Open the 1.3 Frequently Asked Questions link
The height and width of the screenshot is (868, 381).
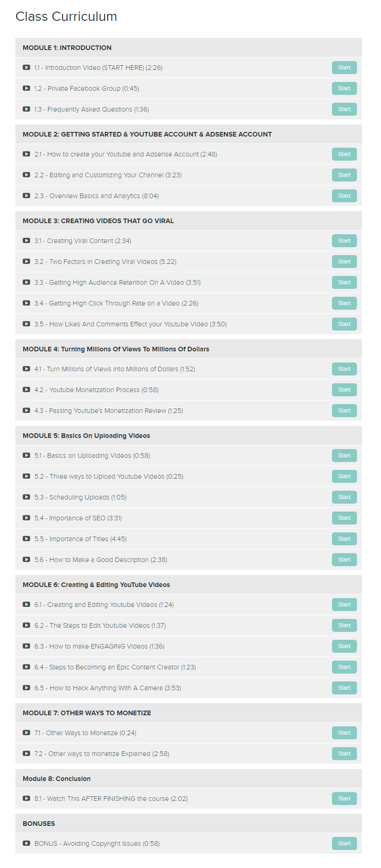point(92,109)
